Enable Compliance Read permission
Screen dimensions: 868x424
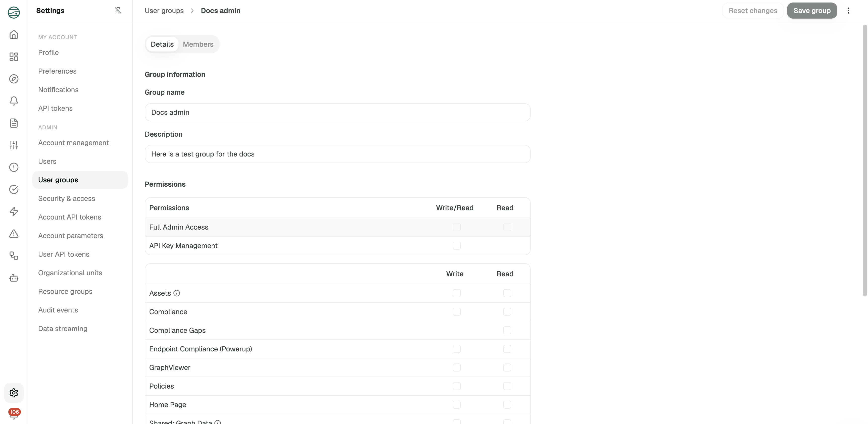pos(507,311)
